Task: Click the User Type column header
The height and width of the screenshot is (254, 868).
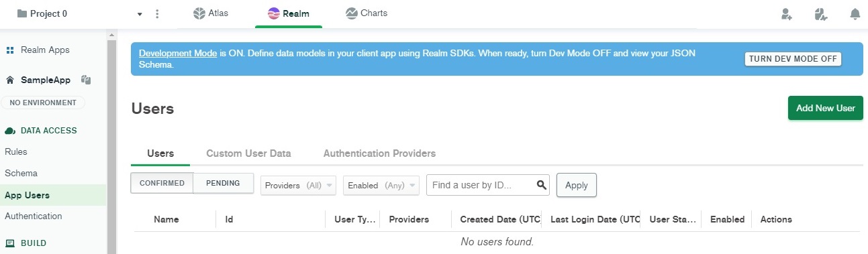Action: [354, 219]
